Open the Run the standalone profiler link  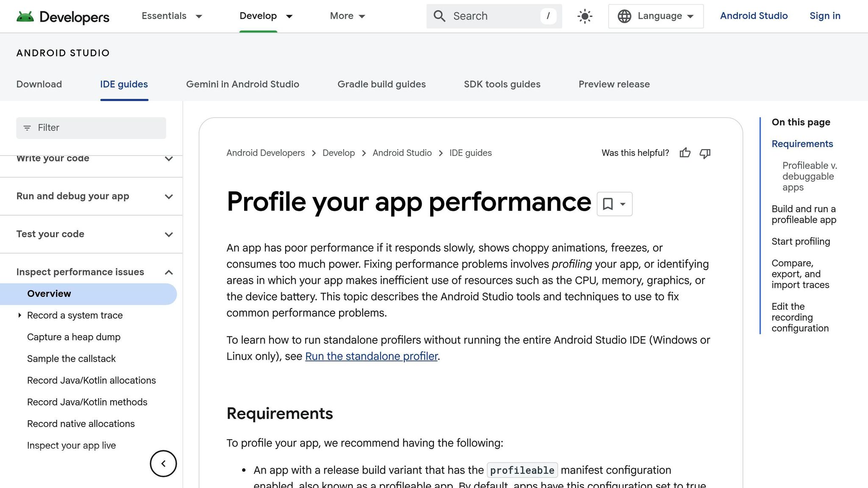coord(371,356)
